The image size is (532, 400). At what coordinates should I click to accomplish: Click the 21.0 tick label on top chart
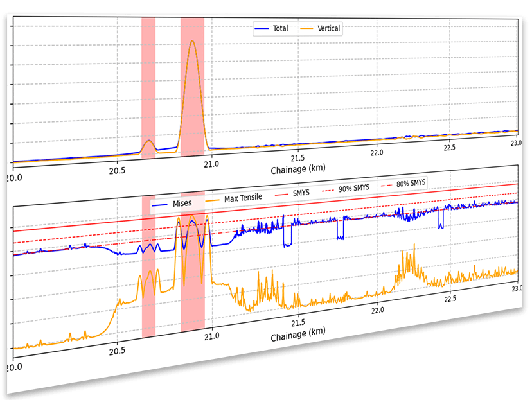[211, 164]
